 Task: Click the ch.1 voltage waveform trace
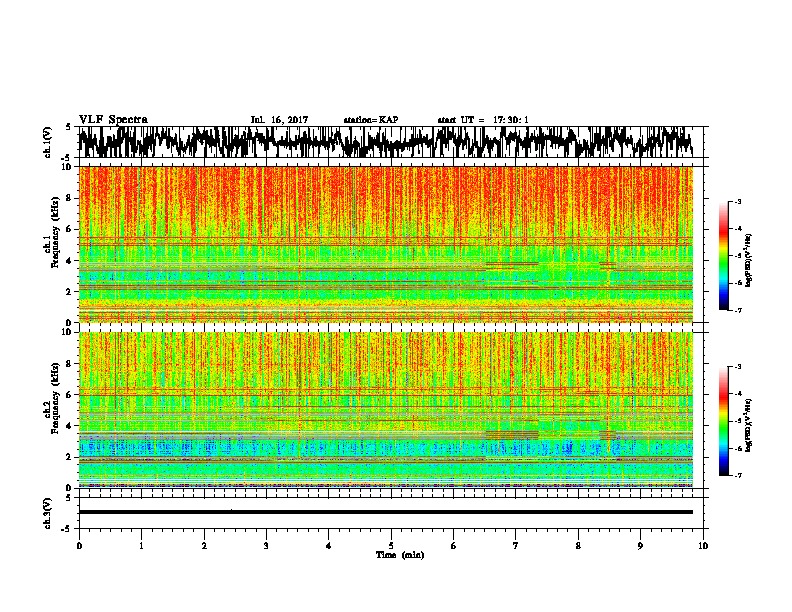[385, 142]
